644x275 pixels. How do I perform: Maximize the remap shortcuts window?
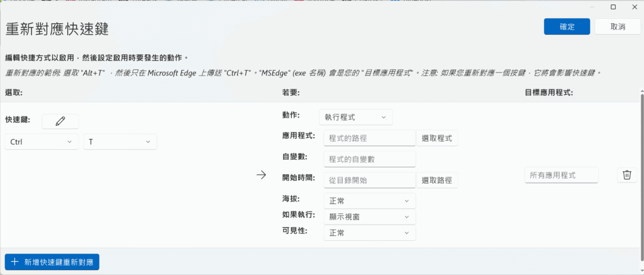pos(613,6)
